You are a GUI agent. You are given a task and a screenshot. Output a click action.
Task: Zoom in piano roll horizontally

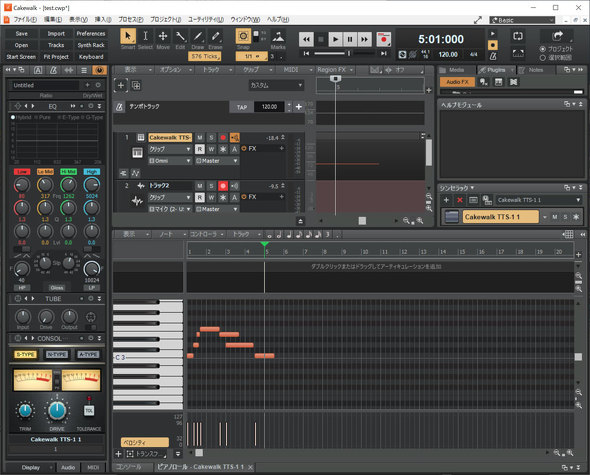(570, 453)
